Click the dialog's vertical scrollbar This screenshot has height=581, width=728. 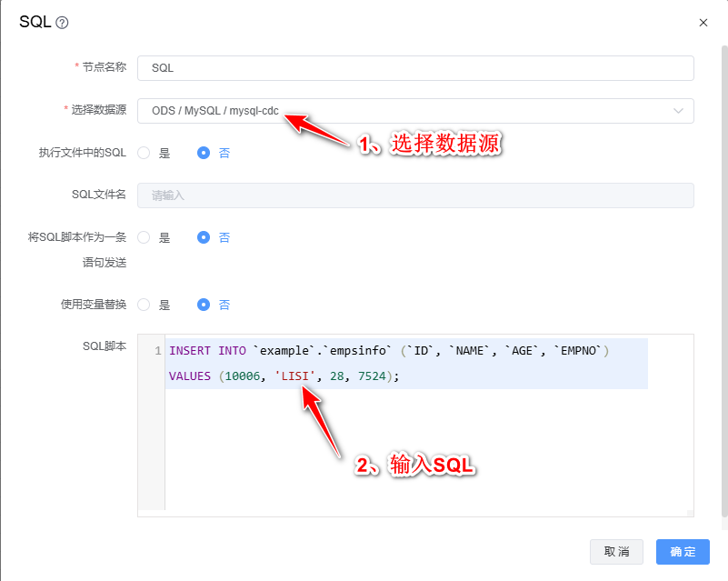[x=724, y=273]
